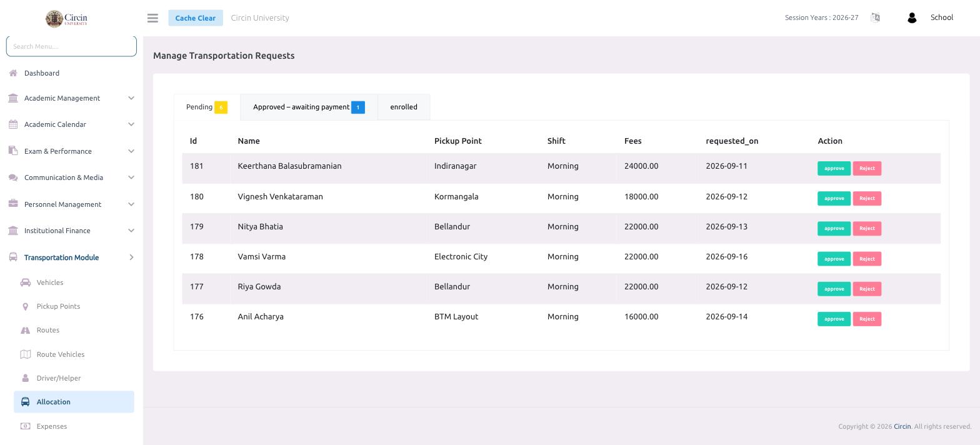Open Dashboard menu item
Screen dimensions: 980x445
(42, 73)
